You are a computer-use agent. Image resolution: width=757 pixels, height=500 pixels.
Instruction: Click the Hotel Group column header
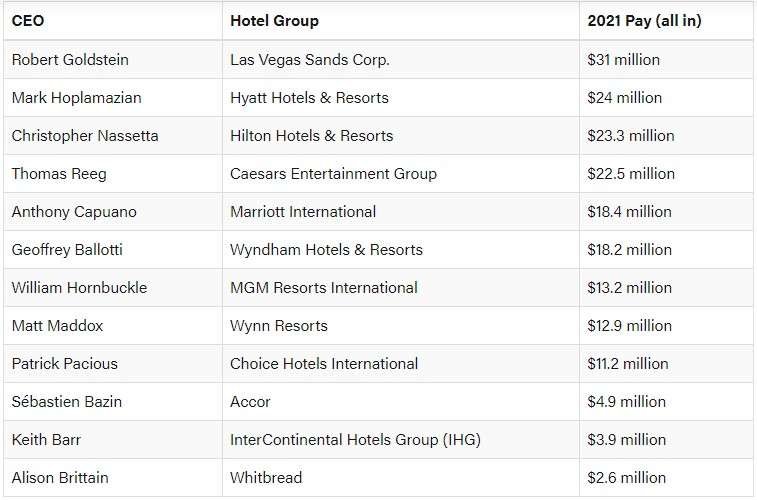[401, 21]
